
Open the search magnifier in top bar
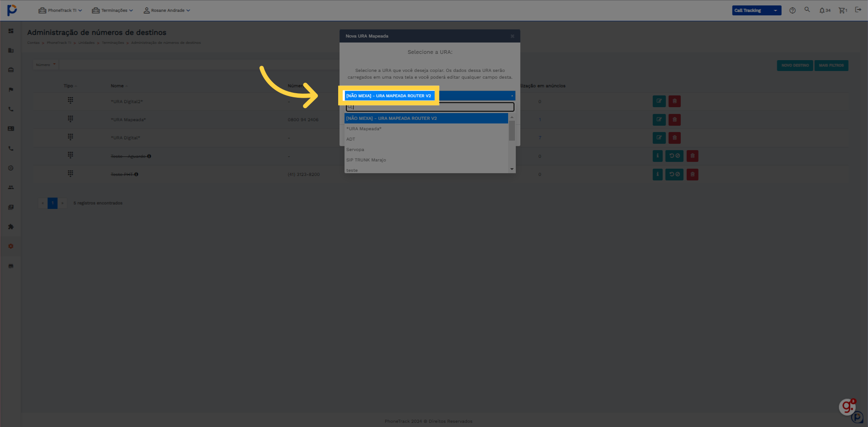point(807,9)
